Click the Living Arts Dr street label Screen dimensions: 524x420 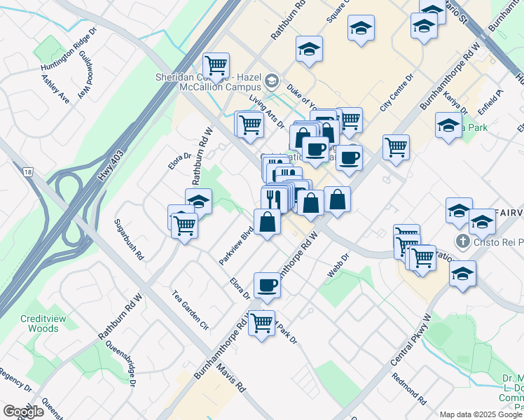tap(267, 111)
